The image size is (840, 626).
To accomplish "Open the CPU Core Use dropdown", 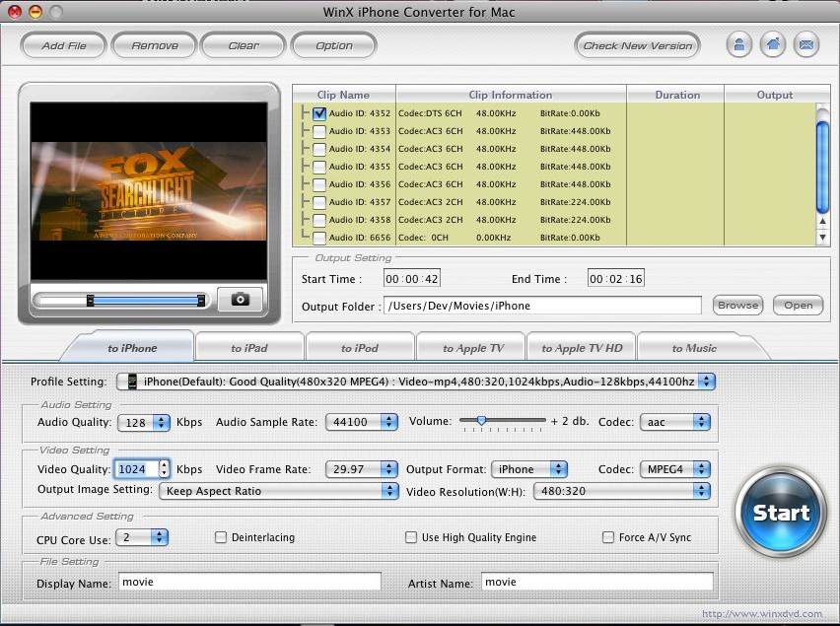I will [143, 537].
